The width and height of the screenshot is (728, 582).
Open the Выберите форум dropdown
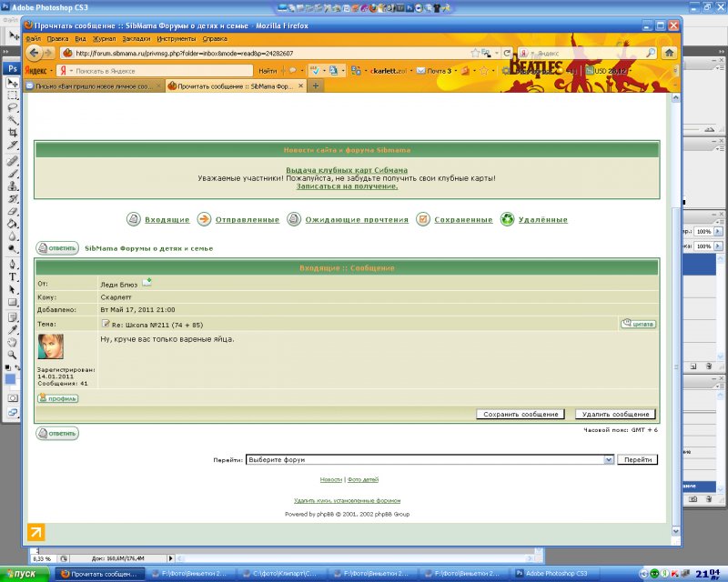point(430,459)
